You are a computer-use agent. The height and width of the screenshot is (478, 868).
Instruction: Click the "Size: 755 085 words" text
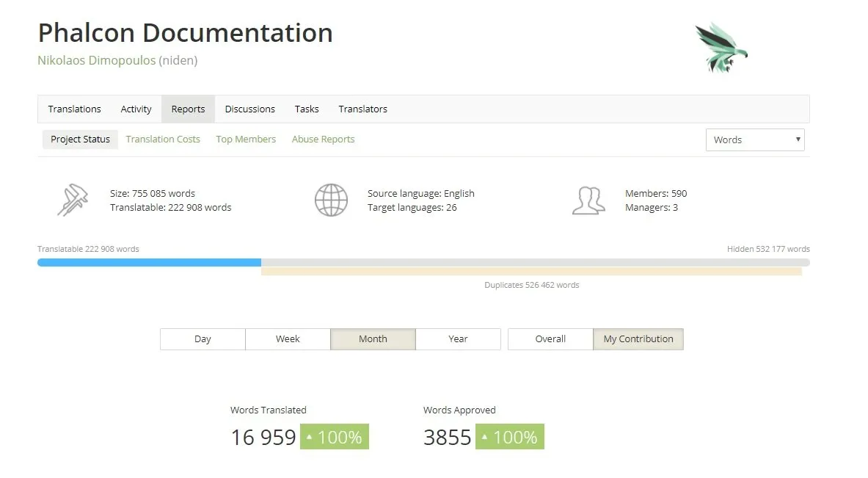[152, 193]
